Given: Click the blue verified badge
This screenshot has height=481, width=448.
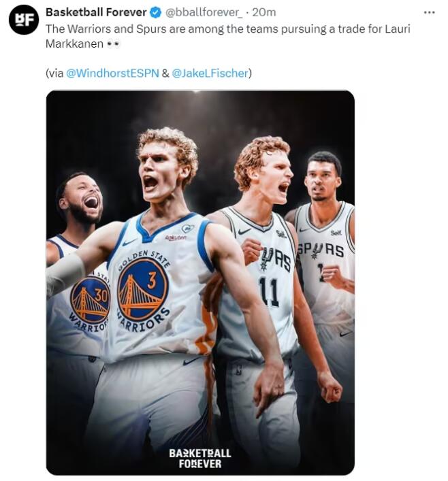Looking at the screenshot, I should [156, 12].
